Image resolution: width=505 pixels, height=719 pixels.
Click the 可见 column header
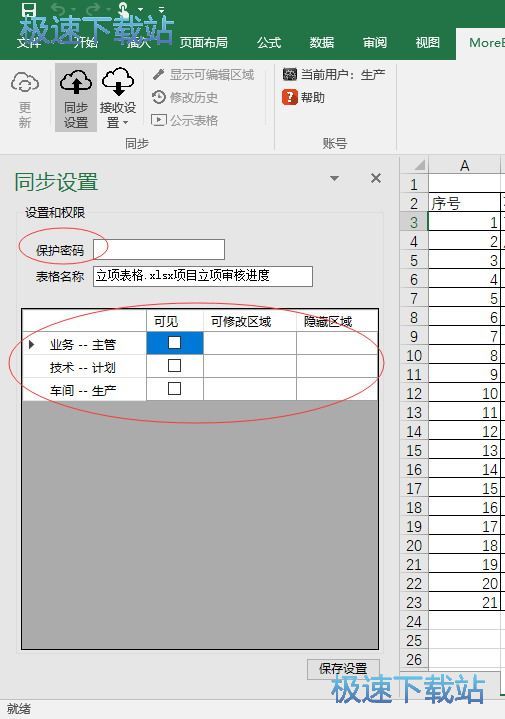coord(175,321)
